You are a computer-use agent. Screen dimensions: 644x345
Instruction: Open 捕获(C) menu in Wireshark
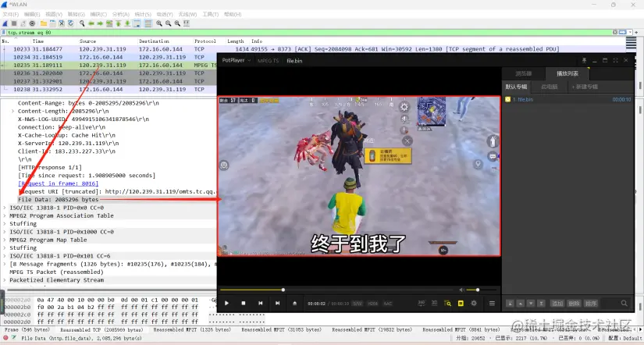[x=98, y=14]
